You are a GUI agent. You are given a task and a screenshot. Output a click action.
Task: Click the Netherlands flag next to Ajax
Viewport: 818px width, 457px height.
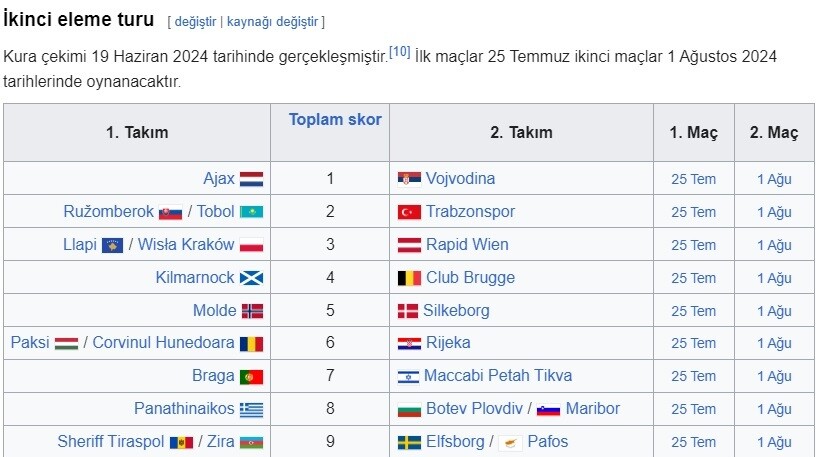pyautogui.click(x=251, y=179)
